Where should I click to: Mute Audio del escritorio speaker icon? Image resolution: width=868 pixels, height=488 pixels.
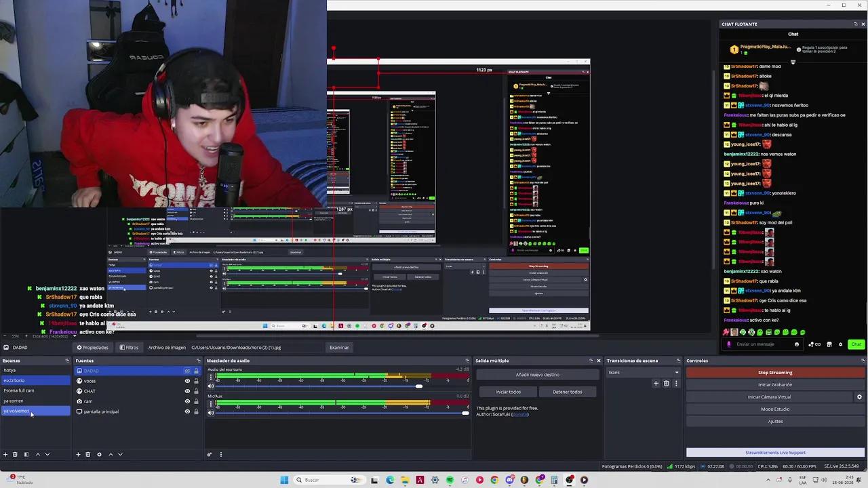coord(211,386)
